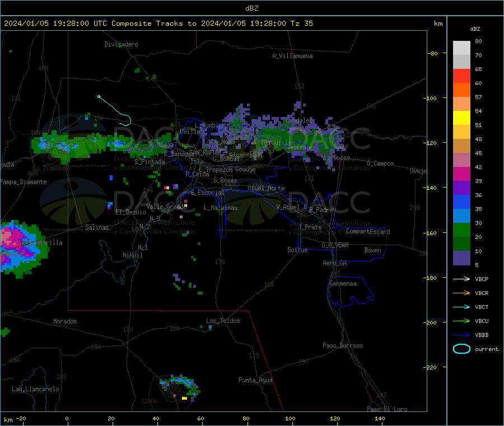Select the green 20 dBZ color swatch
504x426 pixels.
(x=461, y=230)
